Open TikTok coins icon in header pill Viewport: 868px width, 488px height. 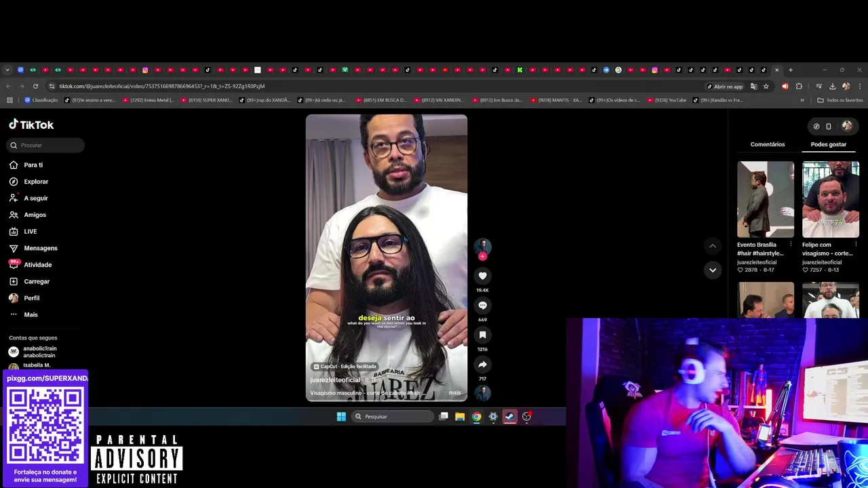(816, 126)
